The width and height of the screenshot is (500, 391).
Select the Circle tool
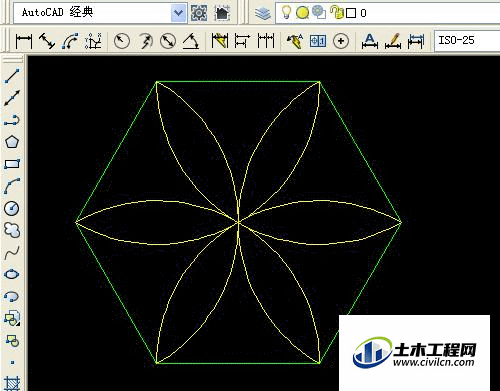[x=12, y=208]
